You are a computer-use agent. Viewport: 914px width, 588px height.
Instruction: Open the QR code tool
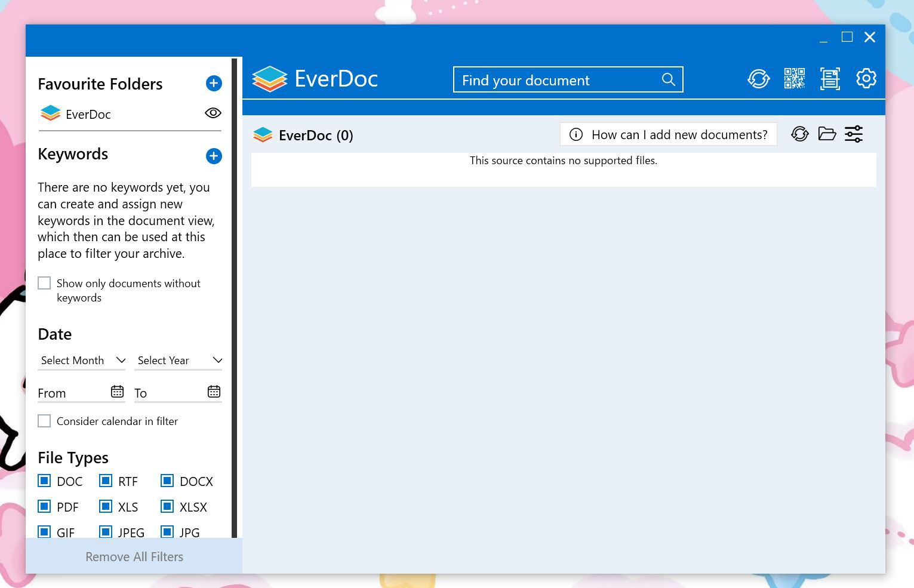[x=795, y=78]
